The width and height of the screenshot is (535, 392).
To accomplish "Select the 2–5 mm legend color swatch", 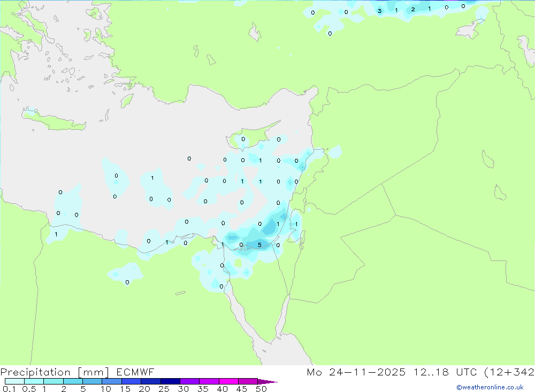I will click(73, 381).
